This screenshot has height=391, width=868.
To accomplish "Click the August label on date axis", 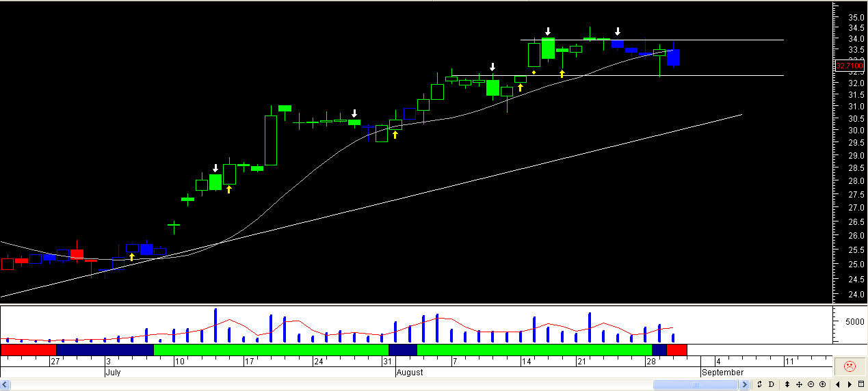I will 410,373.
